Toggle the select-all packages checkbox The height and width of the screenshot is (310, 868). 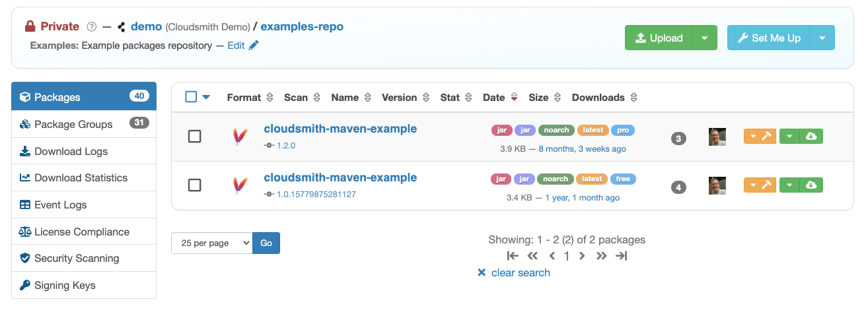click(x=191, y=97)
